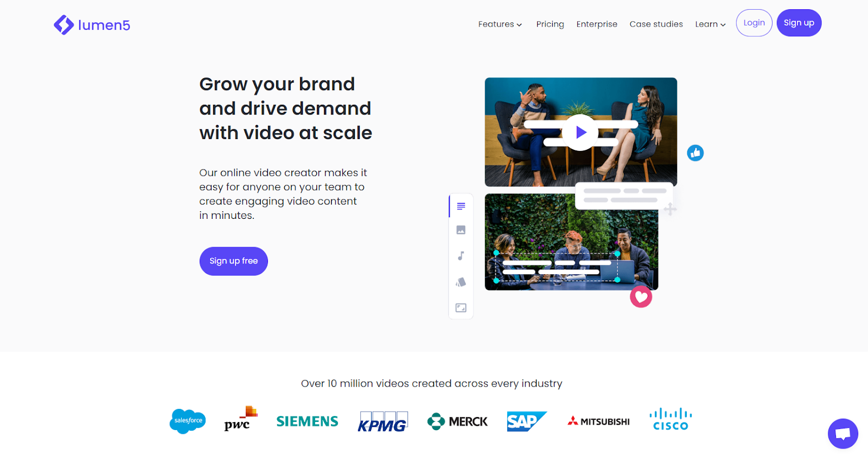Click the Salesforce logo
The width and height of the screenshot is (868, 454).
click(x=188, y=421)
